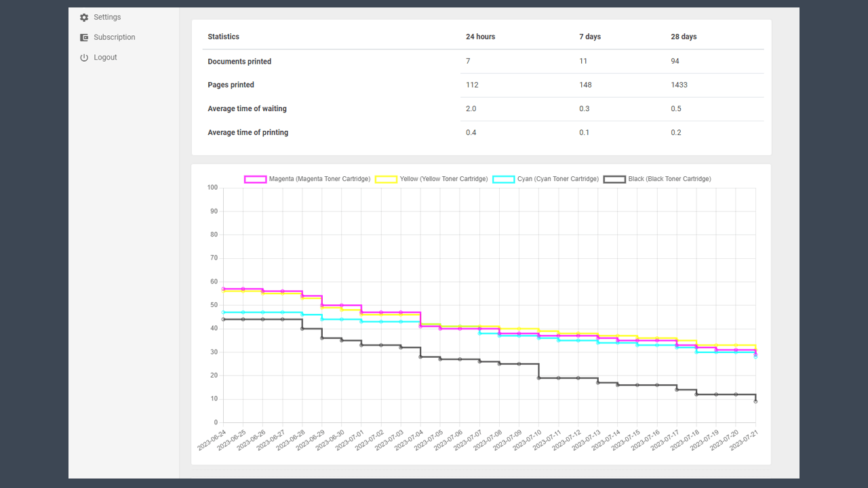
Task: Click the yellow legend color box
Action: point(386,179)
